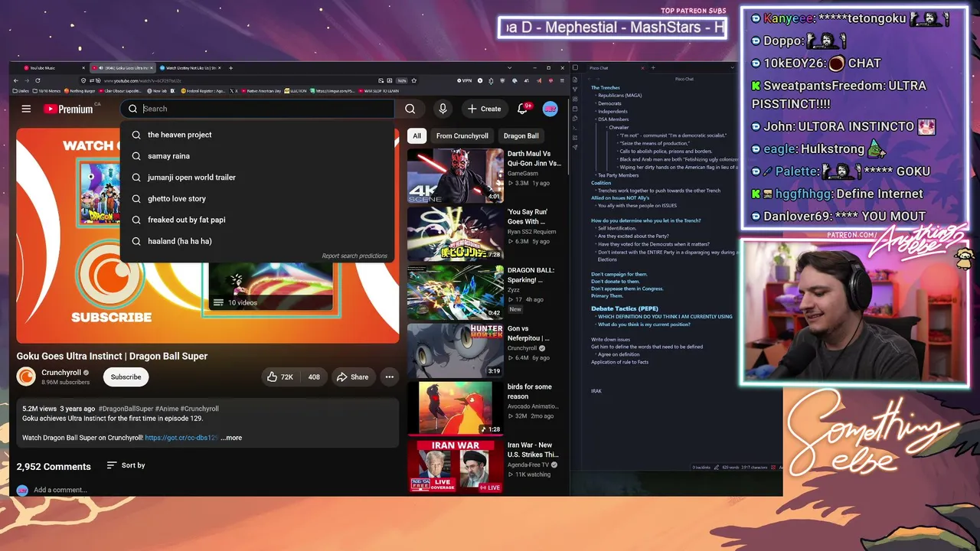980x551 pixels.
Task: Select the Dragon Ball chip
Action: point(521,135)
